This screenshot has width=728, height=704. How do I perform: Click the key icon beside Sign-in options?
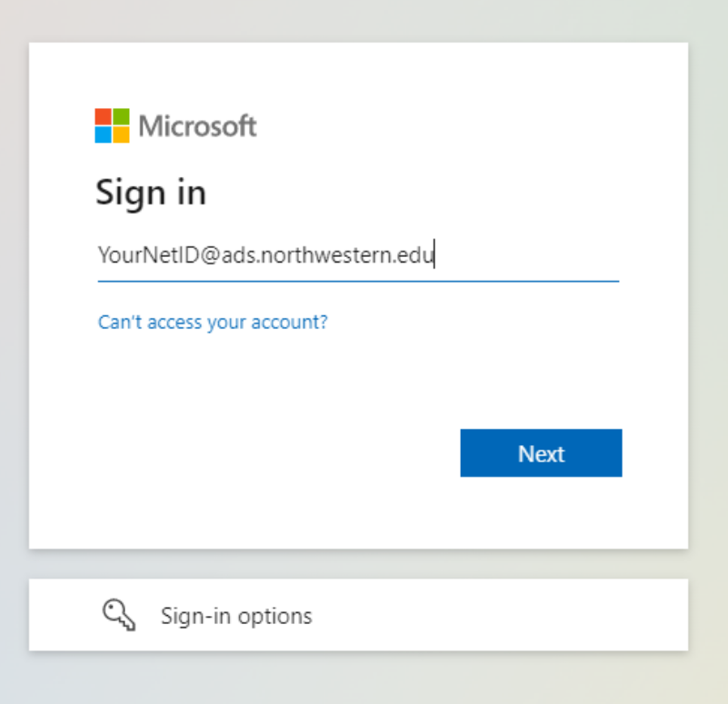(x=118, y=616)
